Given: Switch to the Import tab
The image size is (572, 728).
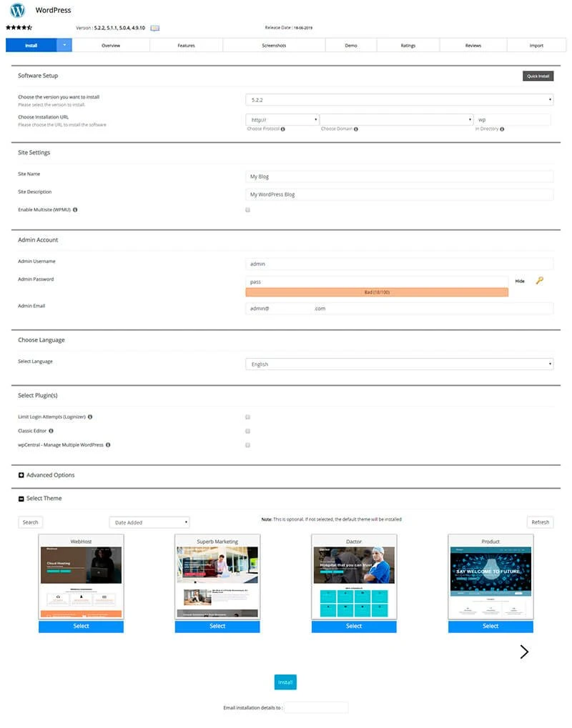Looking at the screenshot, I should 536,46.
